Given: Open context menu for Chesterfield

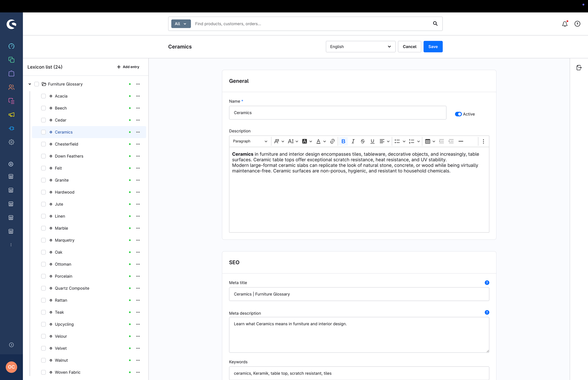Looking at the screenshot, I should click(x=138, y=144).
